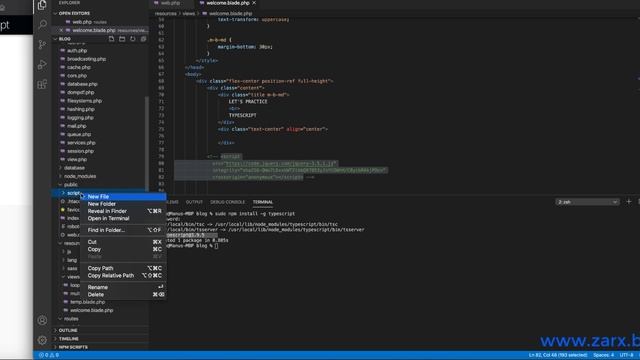The image size is (640, 360).
Task: Open the terminal shell selector dropdown
Action: [587, 202]
